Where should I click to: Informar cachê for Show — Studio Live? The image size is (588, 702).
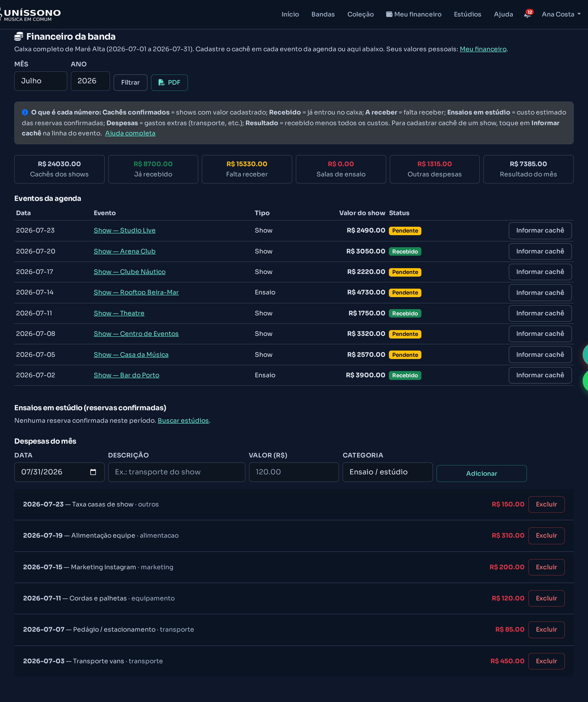pyautogui.click(x=540, y=231)
